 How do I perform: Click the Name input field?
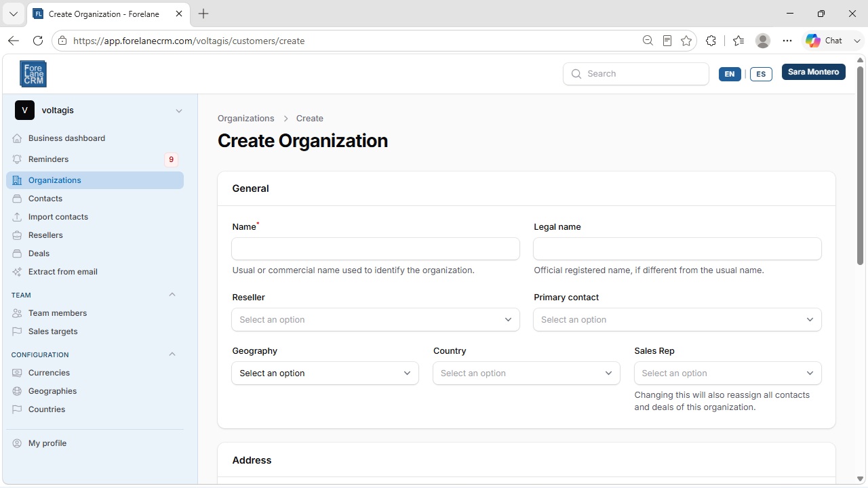(376, 249)
